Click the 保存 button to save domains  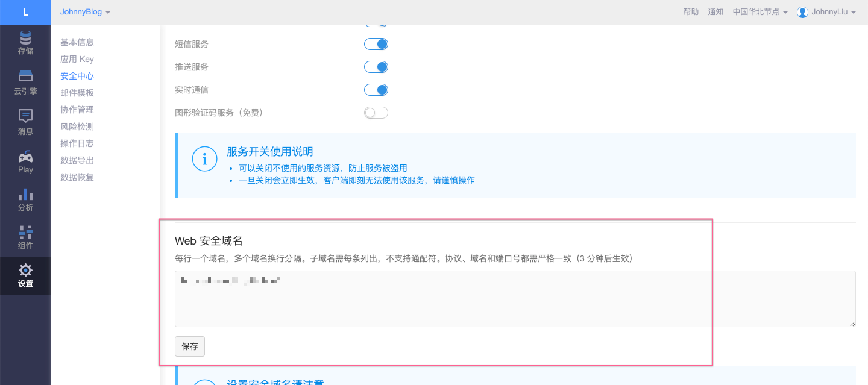coord(189,346)
